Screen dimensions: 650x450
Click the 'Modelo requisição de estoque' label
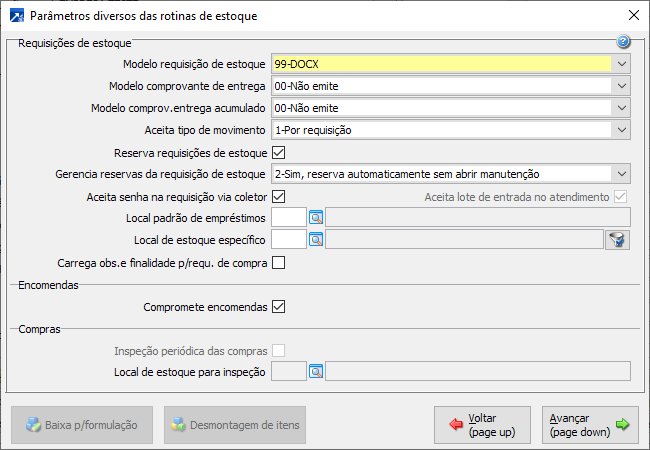click(x=194, y=64)
